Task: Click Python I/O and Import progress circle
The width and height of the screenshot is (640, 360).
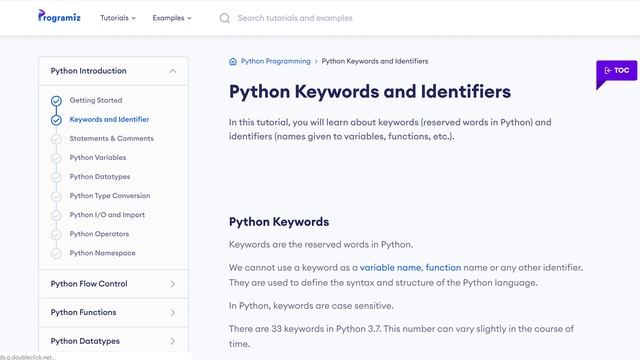Action: [x=56, y=215]
